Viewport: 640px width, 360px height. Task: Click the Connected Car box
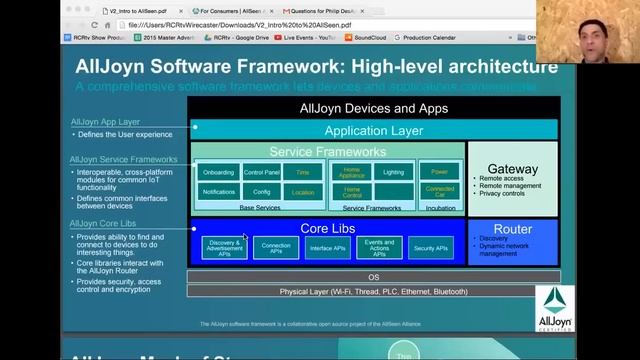[440, 191]
